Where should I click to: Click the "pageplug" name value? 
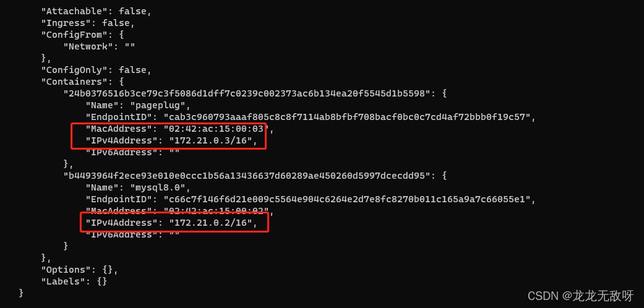163,105
